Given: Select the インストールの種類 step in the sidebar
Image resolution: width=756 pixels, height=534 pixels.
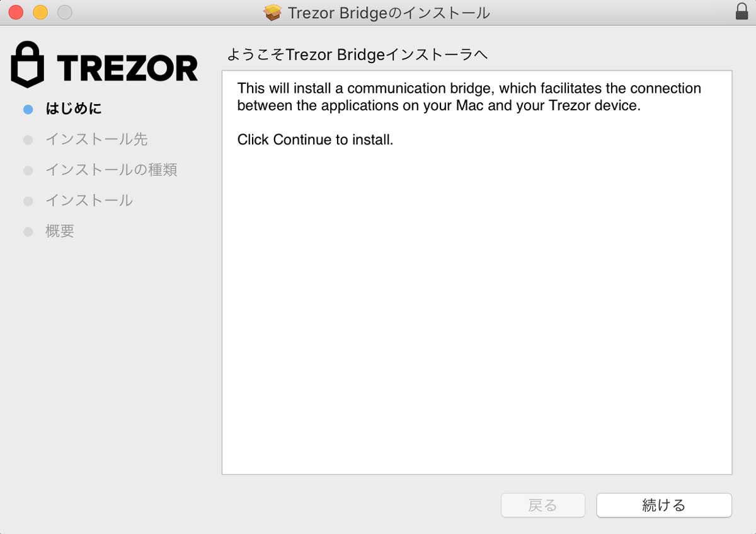Looking at the screenshot, I should coord(112,170).
